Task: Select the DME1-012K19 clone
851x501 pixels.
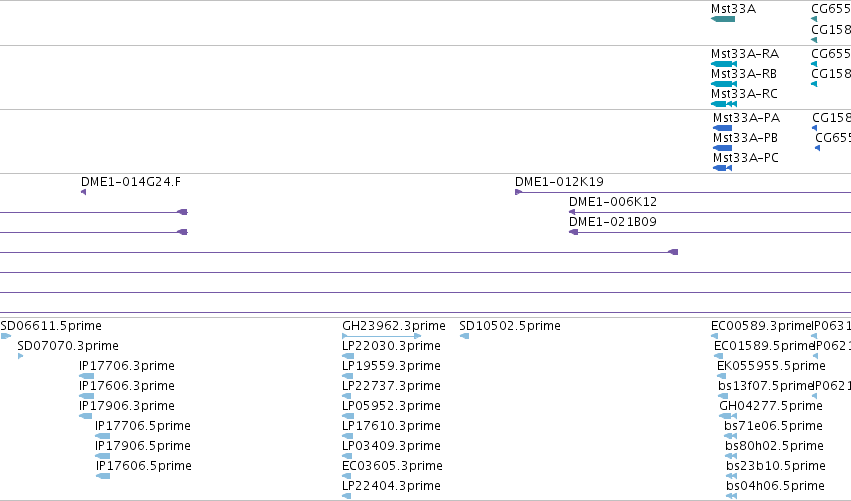Action: coord(683,192)
